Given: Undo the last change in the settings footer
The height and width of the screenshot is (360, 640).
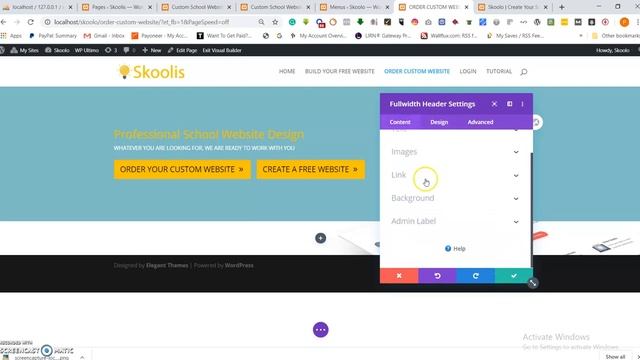Looking at the screenshot, I should pyautogui.click(x=437, y=276).
